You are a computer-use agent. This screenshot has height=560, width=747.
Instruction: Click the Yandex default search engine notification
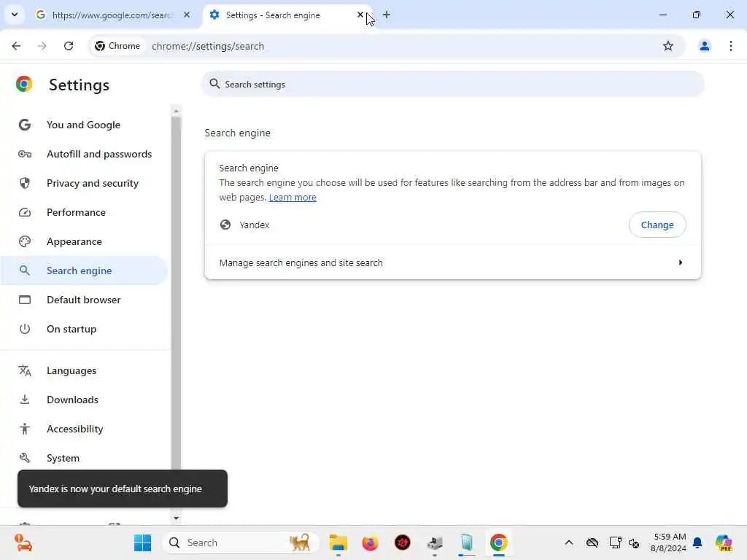point(123,489)
